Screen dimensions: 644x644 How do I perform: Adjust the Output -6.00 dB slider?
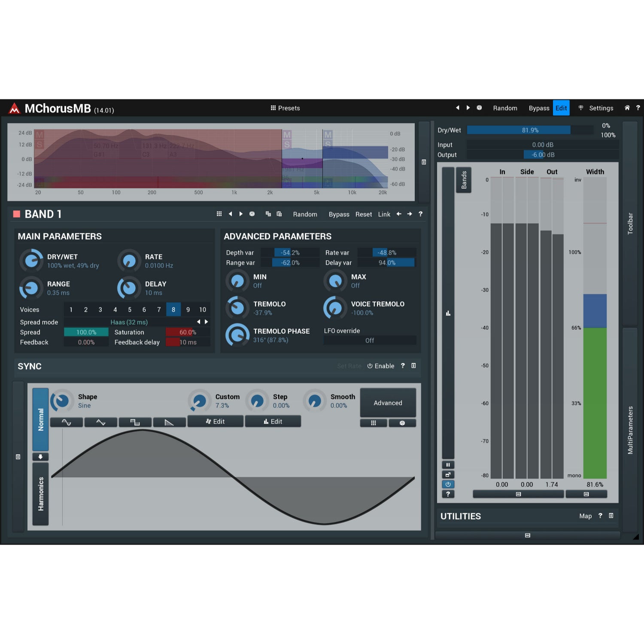[543, 155]
